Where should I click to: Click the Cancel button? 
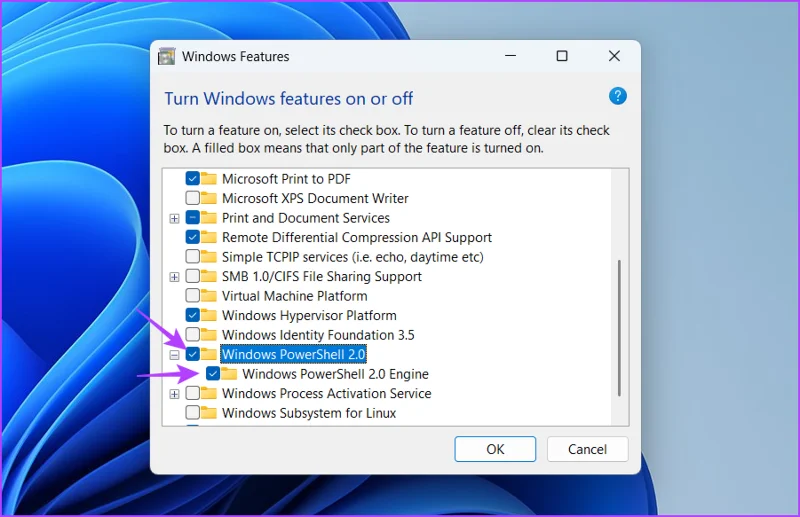[587, 449]
